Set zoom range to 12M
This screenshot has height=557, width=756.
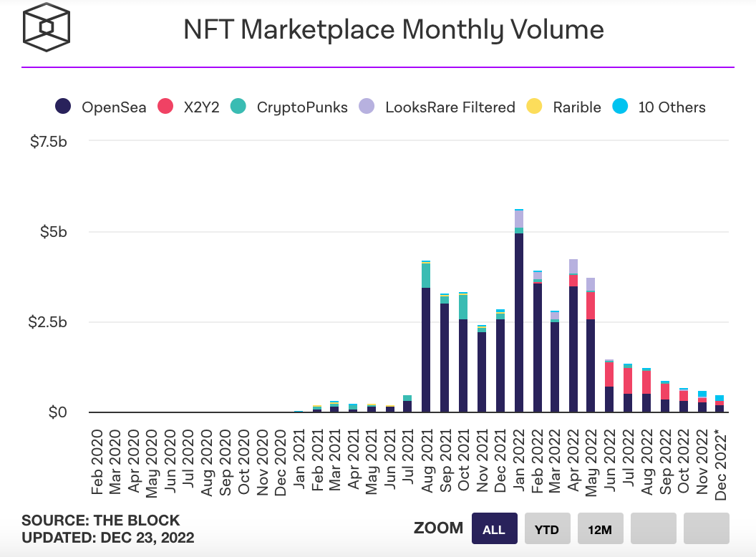(600, 528)
